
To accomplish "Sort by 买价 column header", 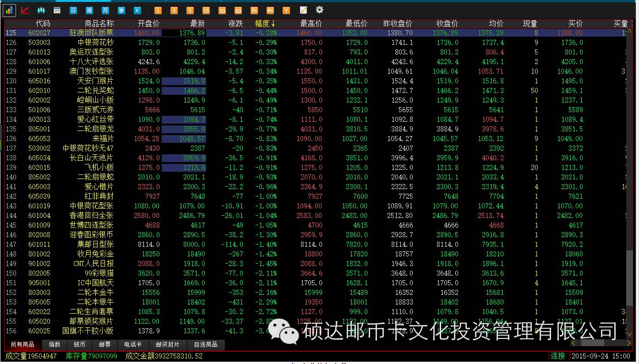I will pos(575,23).
